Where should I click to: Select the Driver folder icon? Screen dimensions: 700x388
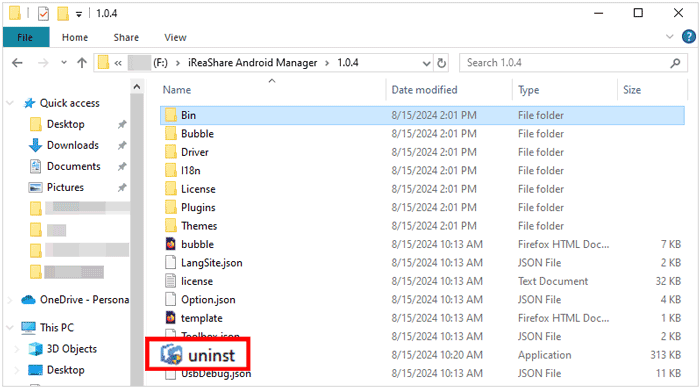pos(171,152)
